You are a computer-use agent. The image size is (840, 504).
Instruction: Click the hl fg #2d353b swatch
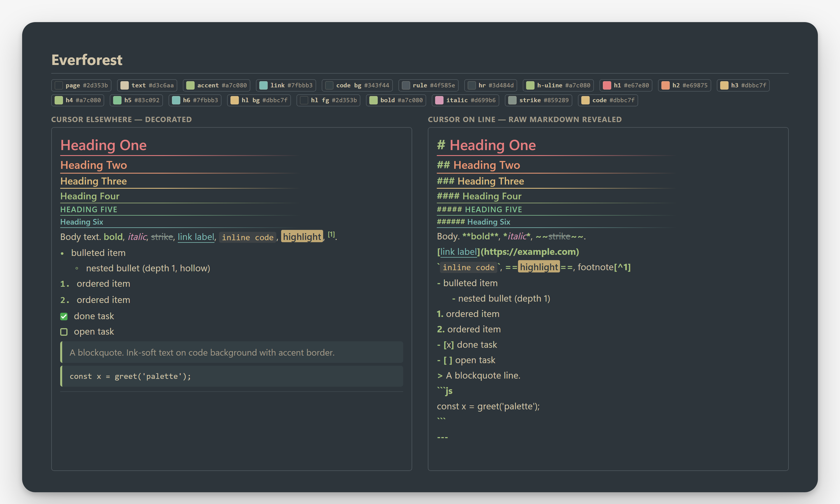(328, 100)
